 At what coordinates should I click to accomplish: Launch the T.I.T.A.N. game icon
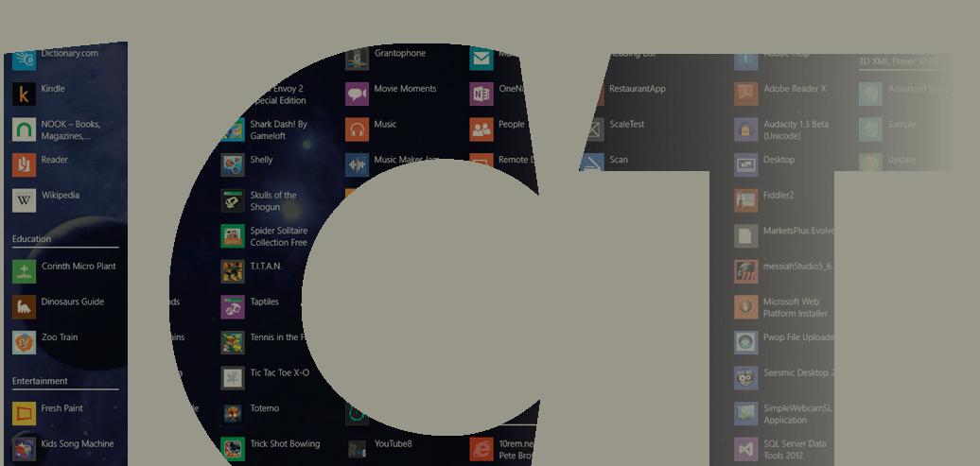pos(233,271)
